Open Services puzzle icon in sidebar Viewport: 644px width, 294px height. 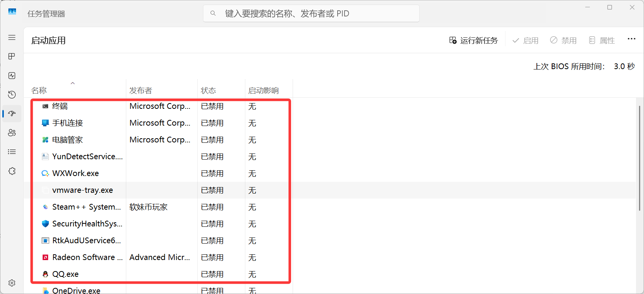pyautogui.click(x=12, y=171)
